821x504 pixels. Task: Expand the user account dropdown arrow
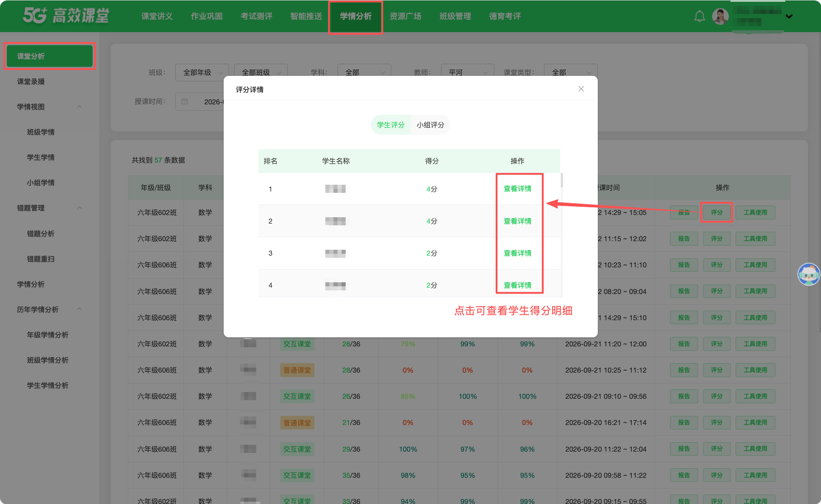pyautogui.click(x=789, y=16)
